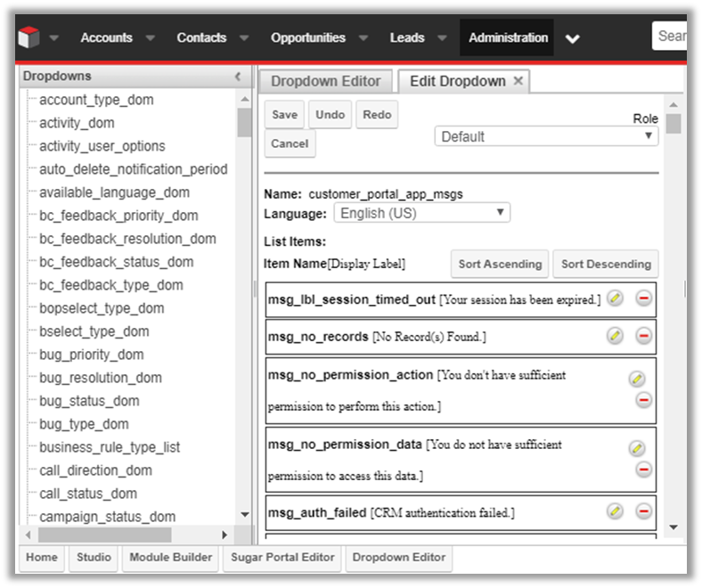Delete the msg_no_permission_data item
Image resolution: width=702 pixels, height=588 pixels.
tap(643, 470)
